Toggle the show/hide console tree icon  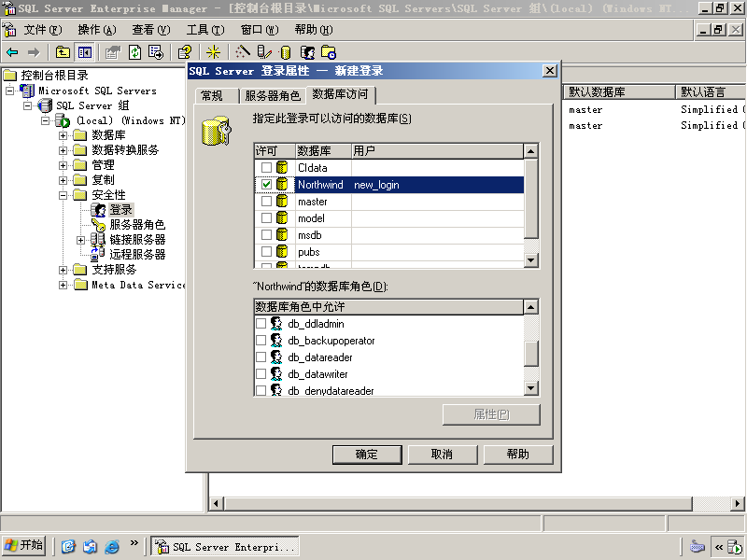point(85,52)
